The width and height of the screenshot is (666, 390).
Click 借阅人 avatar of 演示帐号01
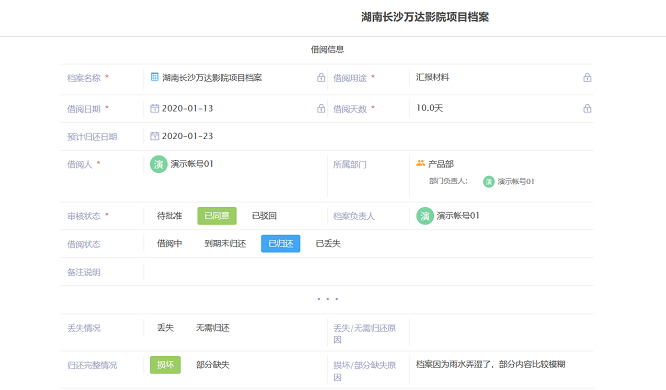click(158, 164)
